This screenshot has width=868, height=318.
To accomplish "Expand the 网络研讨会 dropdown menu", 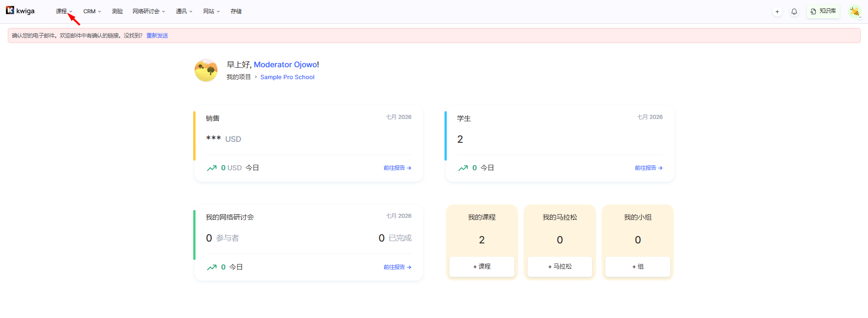I will [148, 11].
